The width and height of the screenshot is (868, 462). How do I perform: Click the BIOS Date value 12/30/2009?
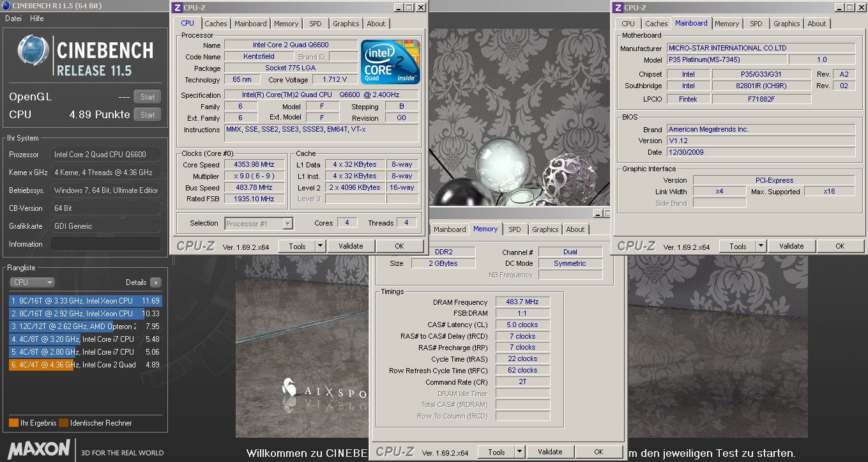761,152
